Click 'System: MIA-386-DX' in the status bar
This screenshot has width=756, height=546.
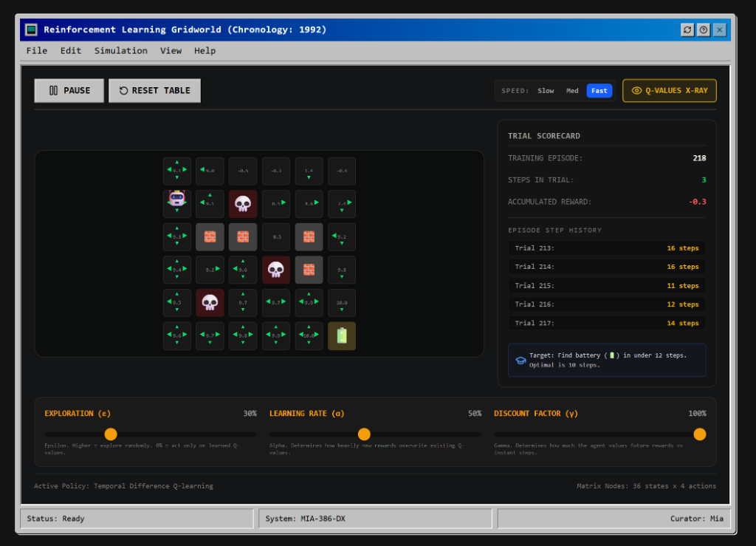(x=305, y=519)
